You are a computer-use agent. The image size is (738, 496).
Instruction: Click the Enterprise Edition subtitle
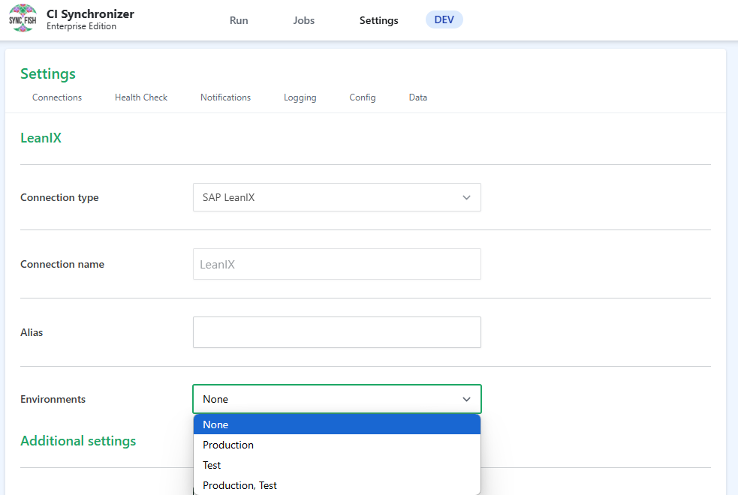coord(81,26)
